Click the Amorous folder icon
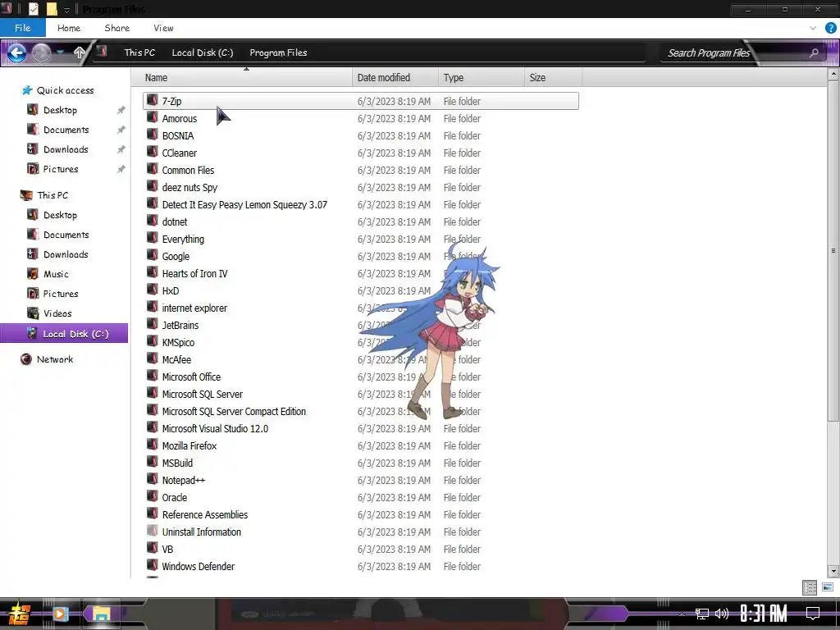Screen dimensions: 840x630 click(152, 117)
